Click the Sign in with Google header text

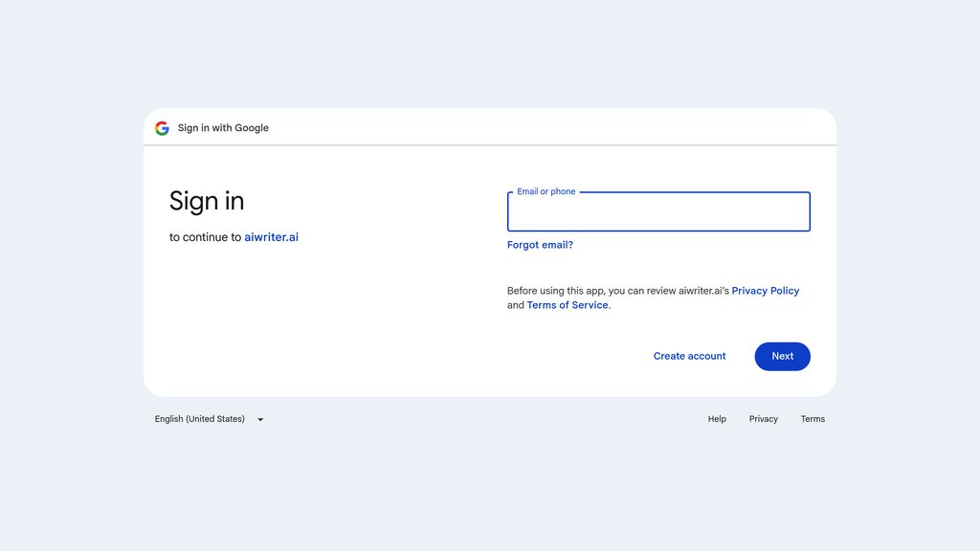(x=223, y=128)
